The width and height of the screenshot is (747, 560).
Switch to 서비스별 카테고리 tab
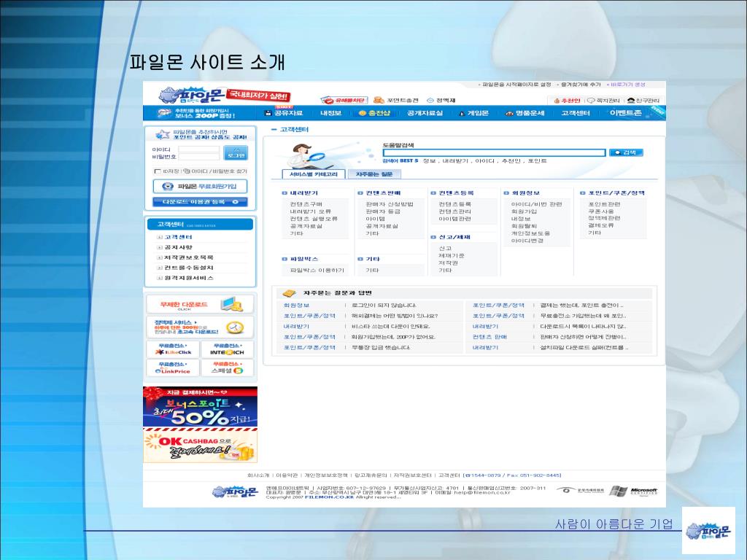(314, 174)
